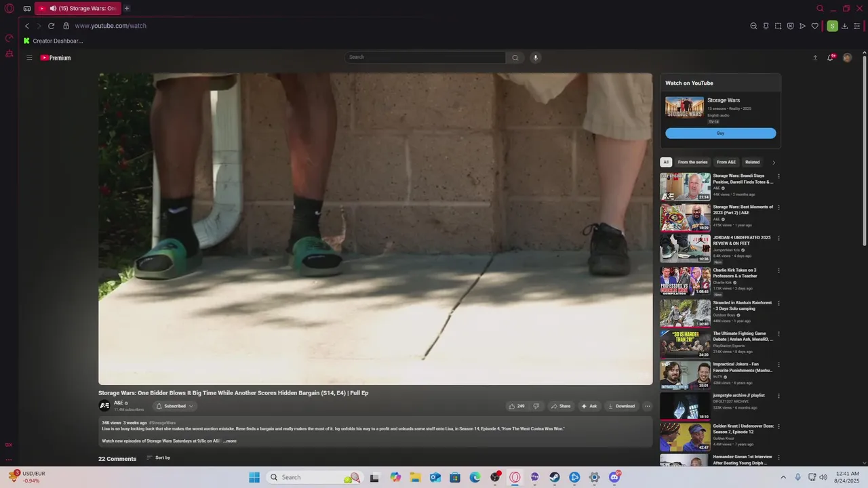The height and width of the screenshot is (488, 868).
Task: Open Storage Wars show title in Watch panel
Action: [x=724, y=100]
